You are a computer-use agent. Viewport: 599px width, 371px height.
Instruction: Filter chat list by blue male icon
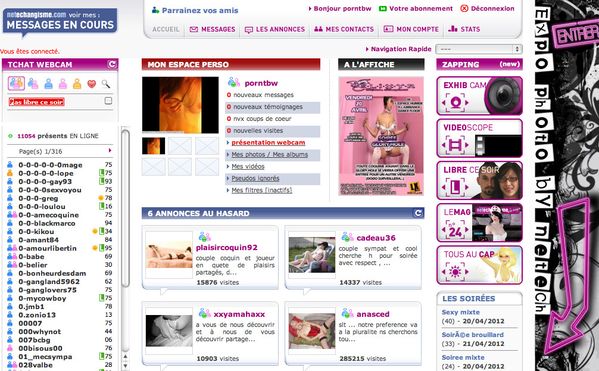tap(49, 84)
